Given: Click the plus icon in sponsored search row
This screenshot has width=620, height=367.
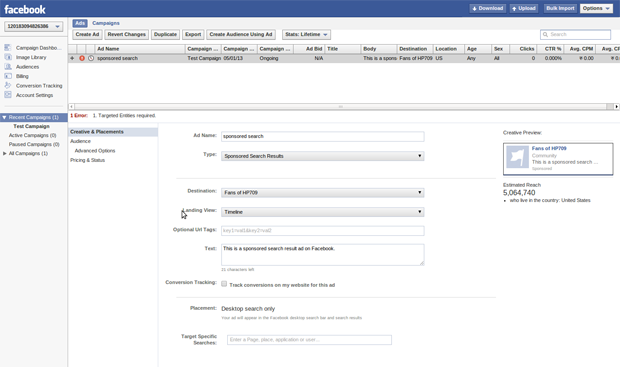Looking at the screenshot, I should [72, 58].
